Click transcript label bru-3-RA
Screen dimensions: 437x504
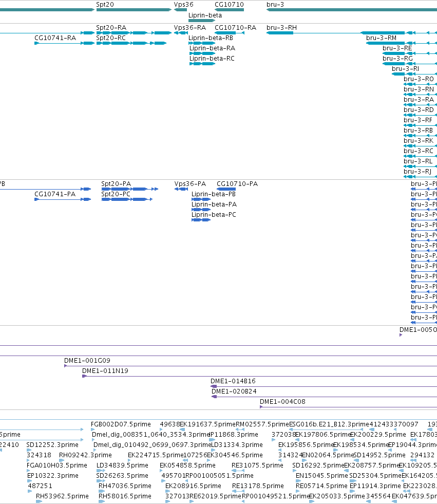419,100
